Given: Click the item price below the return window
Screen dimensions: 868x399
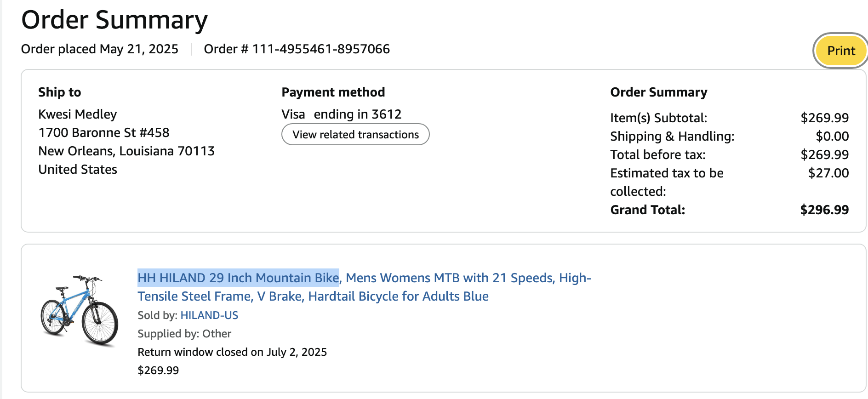Looking at the screenshot, I should [158, 370].
